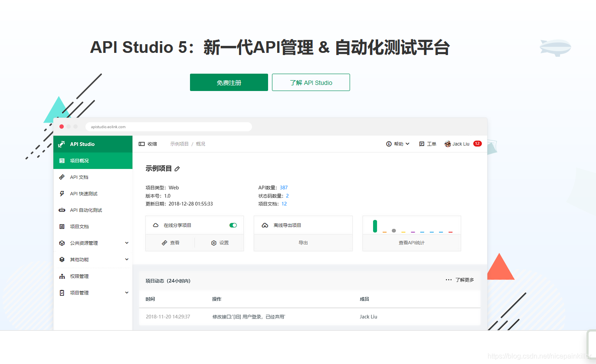The width and height of the screenshot is (596, 364).
Task: Open 权限管理 in the sidebar menu
Action: click(x=93, y=276)
